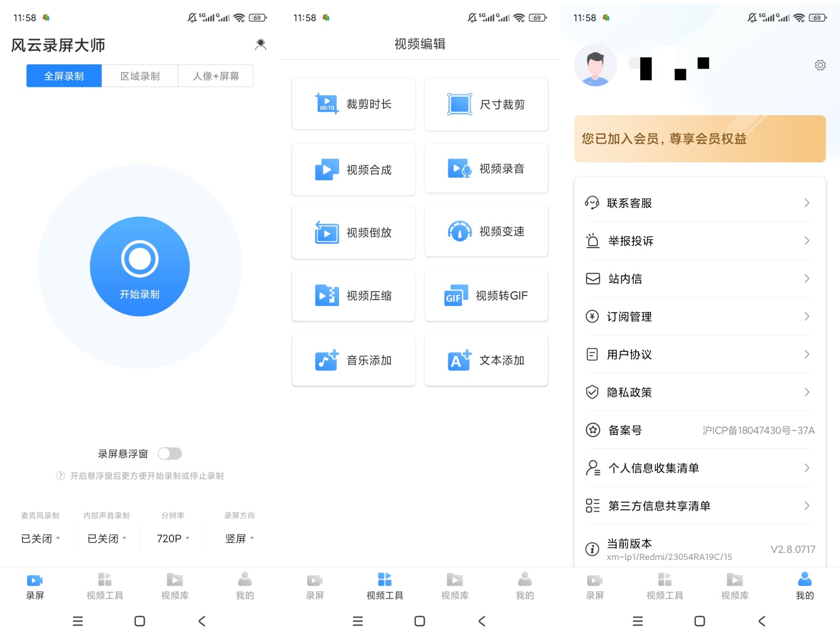Screen dimensions: 840x638
Task: Toggle the 录屏悬浮窗 switch
Action: (170, 454)
